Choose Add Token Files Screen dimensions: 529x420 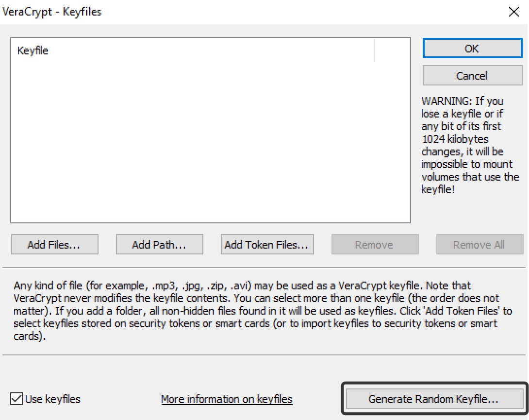click(266, 245)
